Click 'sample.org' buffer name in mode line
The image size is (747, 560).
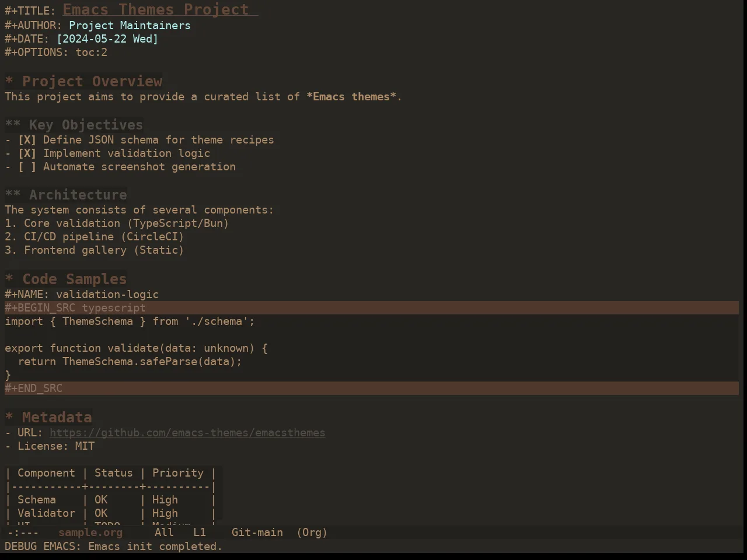coord(90,533)
